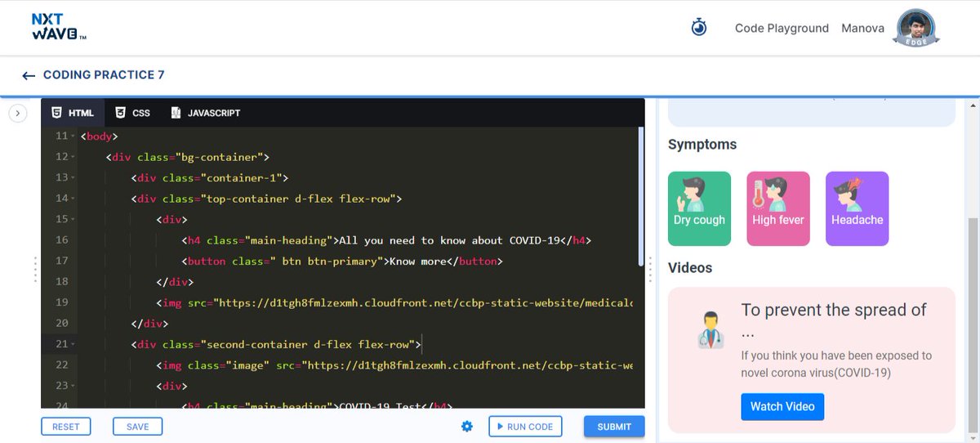Screen dimensions: 980x443
Task: Click the Symptoms heading
Action: pos(702,145)
